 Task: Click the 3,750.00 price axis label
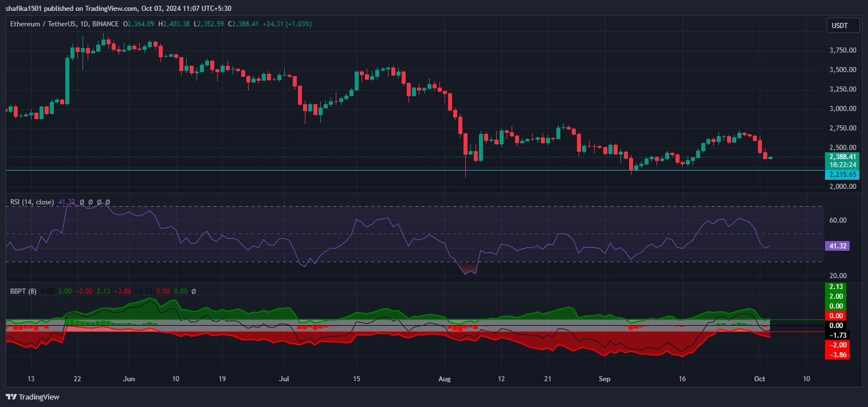pos(843,50)
